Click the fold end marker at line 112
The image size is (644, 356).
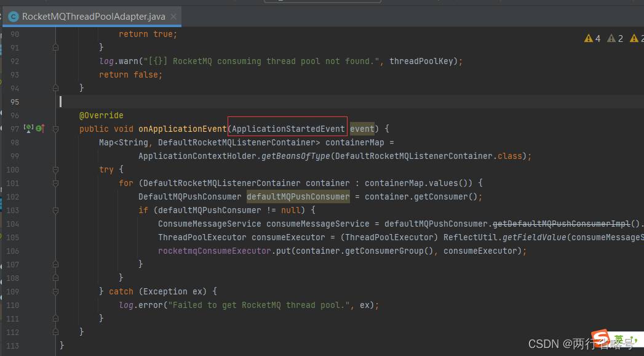click(x=55, y=332)
